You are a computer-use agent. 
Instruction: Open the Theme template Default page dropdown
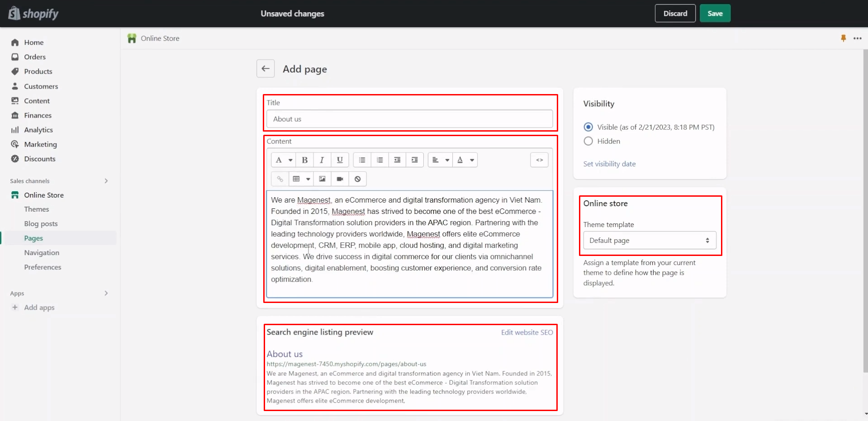coord(650,241)
